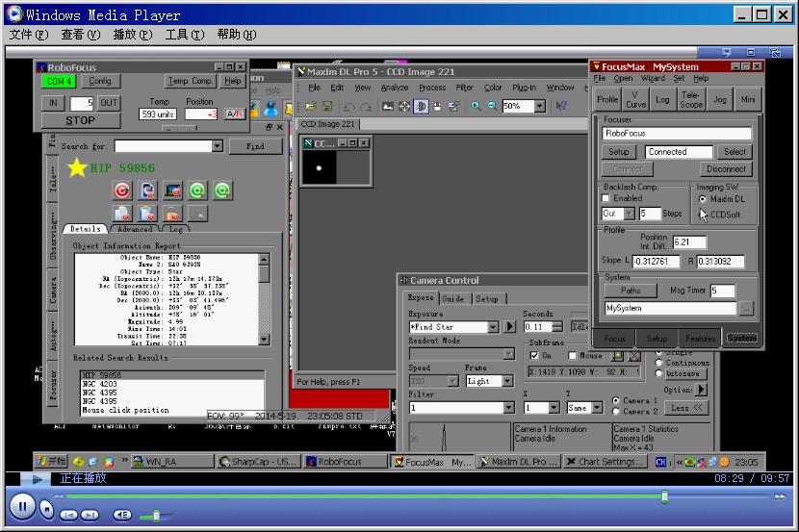Collapse camera options with Less button
Screen dimensions: 799x532
click(686, 408)
